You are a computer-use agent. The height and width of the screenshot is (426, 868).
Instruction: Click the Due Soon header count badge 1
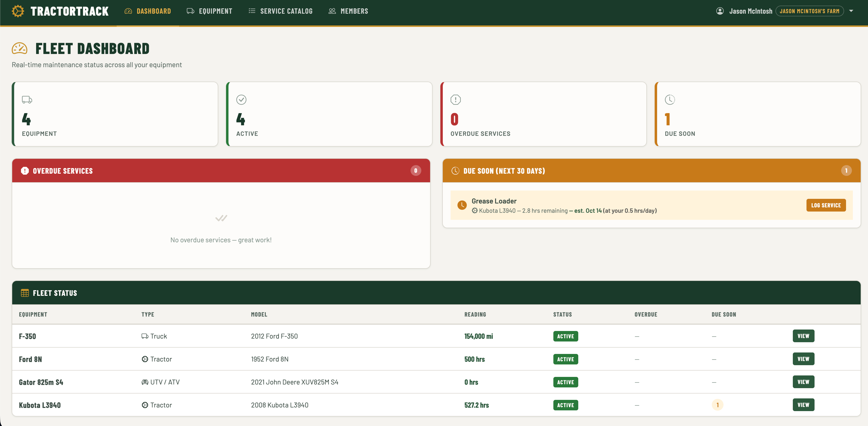point(846,171)
